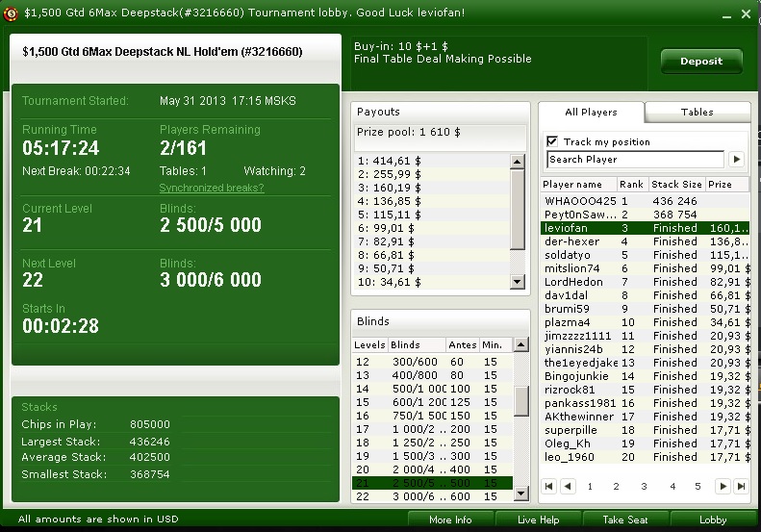Select player plazma4 row
Viewport: 761px width, 532px height.
click(x=645, y=322)
